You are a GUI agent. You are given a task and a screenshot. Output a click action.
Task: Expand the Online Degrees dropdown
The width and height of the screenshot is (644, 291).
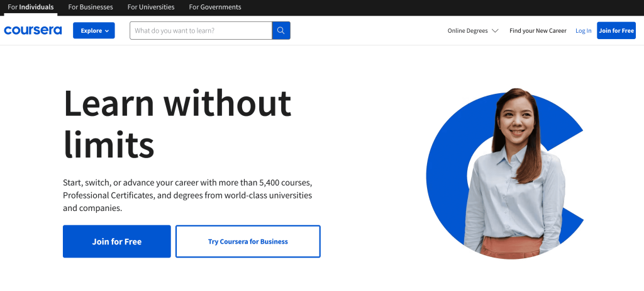473,30
